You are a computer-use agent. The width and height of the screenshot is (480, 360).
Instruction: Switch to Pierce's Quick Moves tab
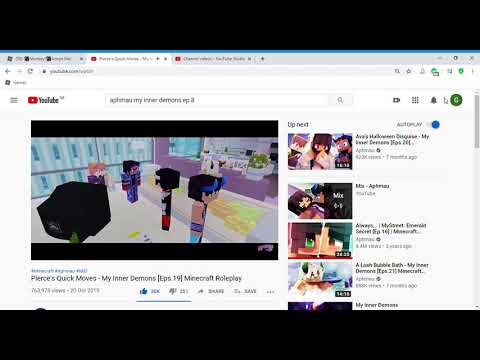(x=124, y=59)
